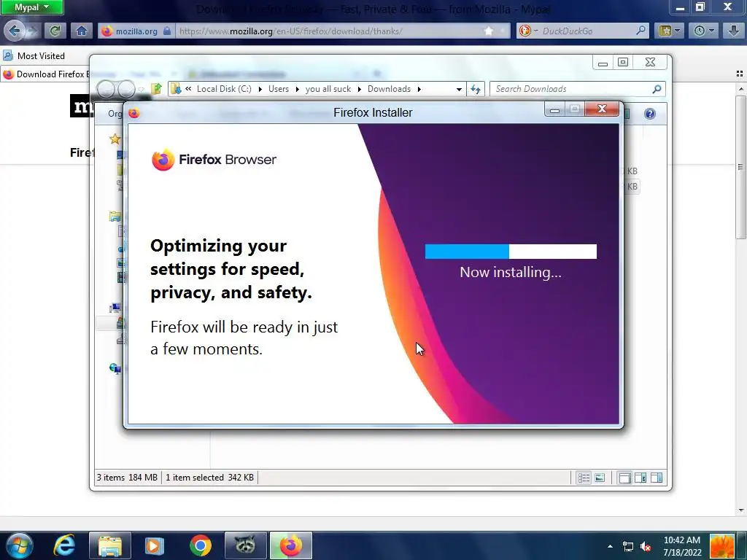Select Downloads breadcrumb in Explorer

[x=389, y=88]
